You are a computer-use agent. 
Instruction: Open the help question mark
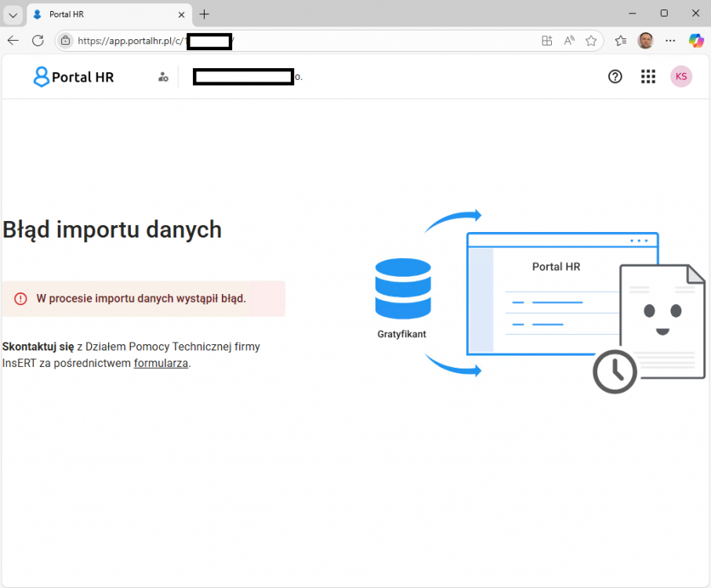[615, 77]
